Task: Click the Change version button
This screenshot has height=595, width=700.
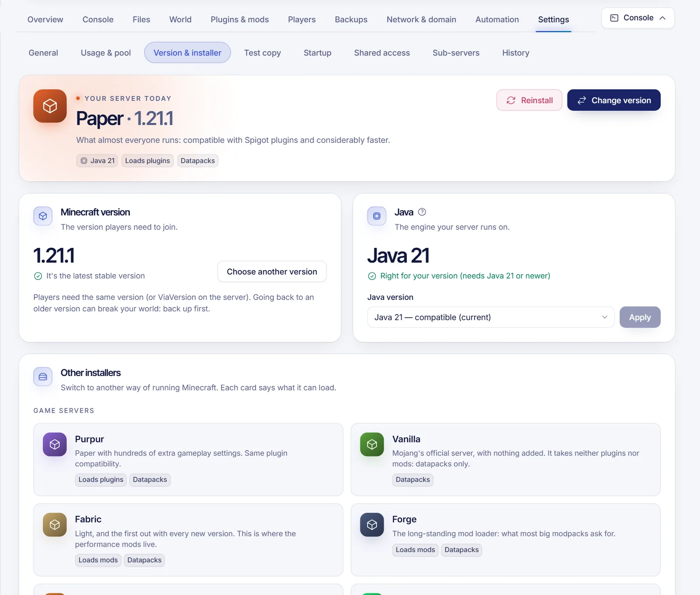Action: click(614, 101)
